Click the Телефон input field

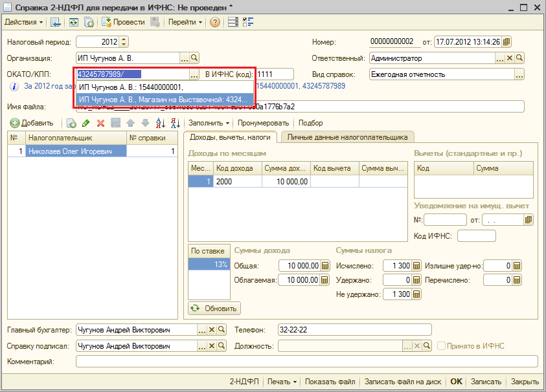355,330
